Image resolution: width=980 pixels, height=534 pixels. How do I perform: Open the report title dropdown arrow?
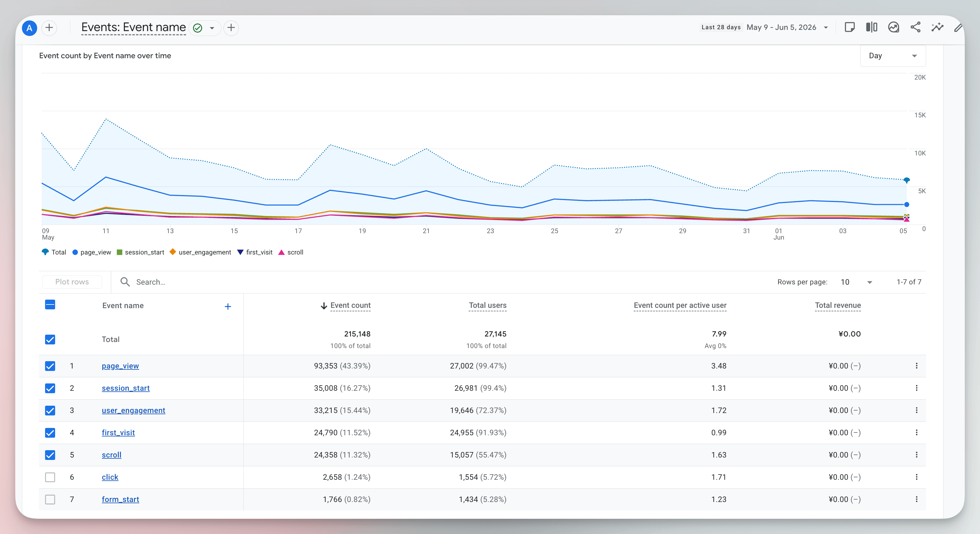tap(212, 28)
